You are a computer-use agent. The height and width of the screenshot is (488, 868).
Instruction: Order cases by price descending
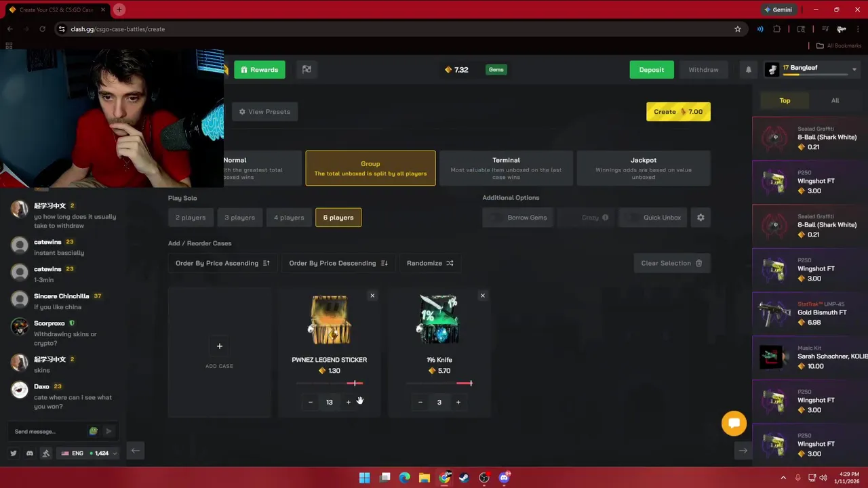coord(338,263)
